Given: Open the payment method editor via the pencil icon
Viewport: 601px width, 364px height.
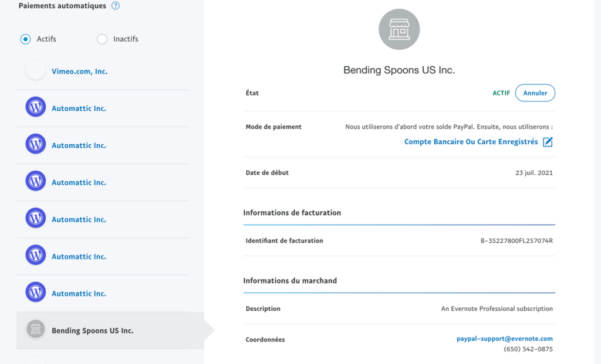Looking at the screenshot, I should pos(548,141).
